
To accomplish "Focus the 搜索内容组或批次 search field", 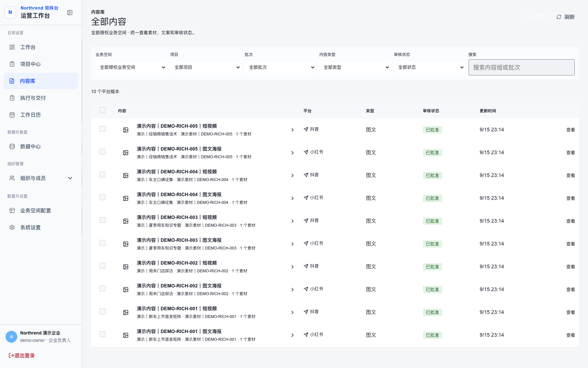I will [521, 67].
